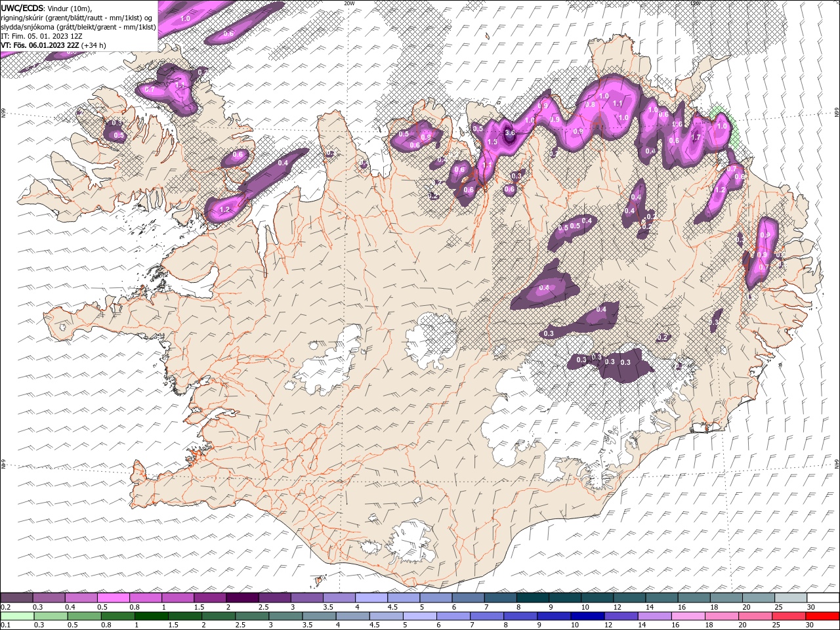Pick the dark teal snow swatch between 8 and 9
This screenshot has width=840, height=630.
(532, 598)
